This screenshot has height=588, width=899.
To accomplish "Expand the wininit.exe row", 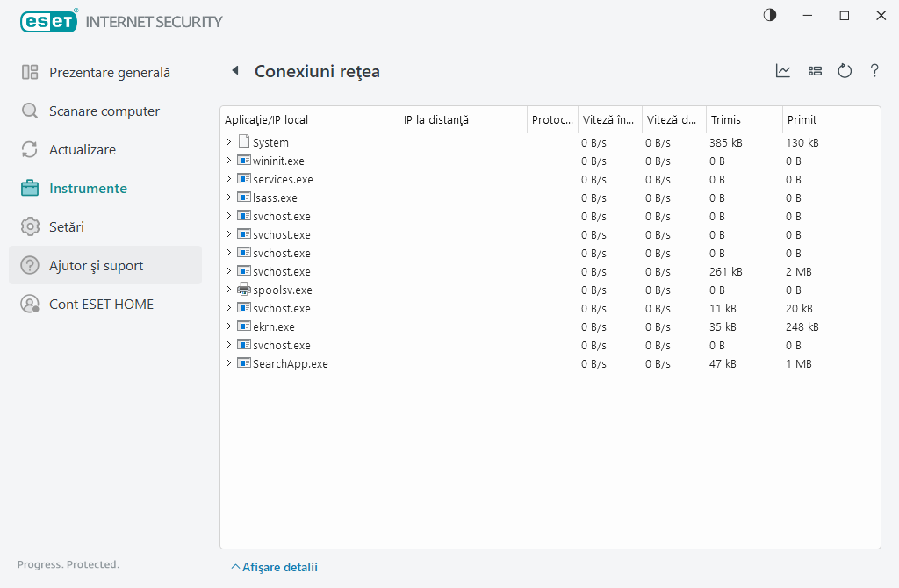I will [x=228, y=161].
